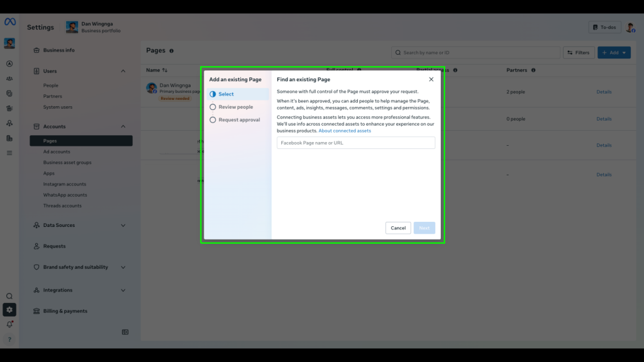The image size is (644, 362).
Task: Open WhatsApp accounts in sidebar
Action: pos(65,195)
